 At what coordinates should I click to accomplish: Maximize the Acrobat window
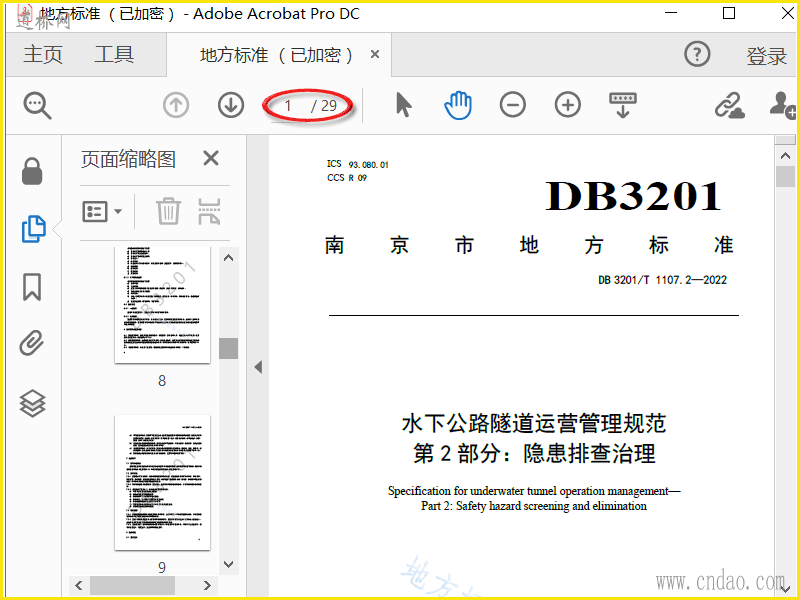pos(729,13)
